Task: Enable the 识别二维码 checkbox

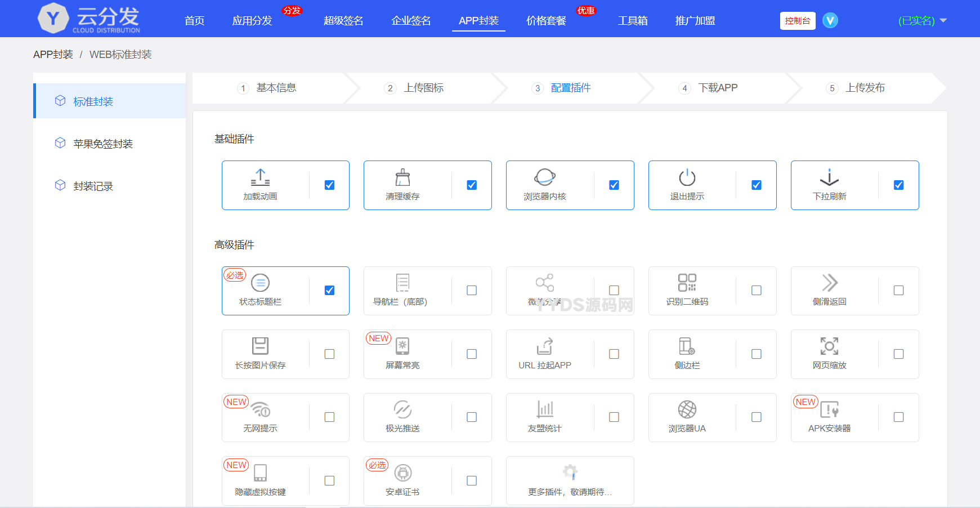Action: [x=757, y=290]
